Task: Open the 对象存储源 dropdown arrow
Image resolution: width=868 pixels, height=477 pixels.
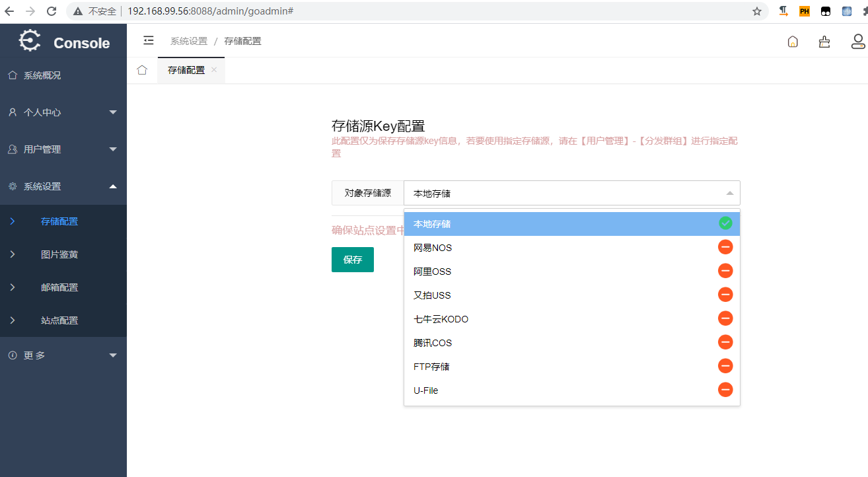Action: 729,192
